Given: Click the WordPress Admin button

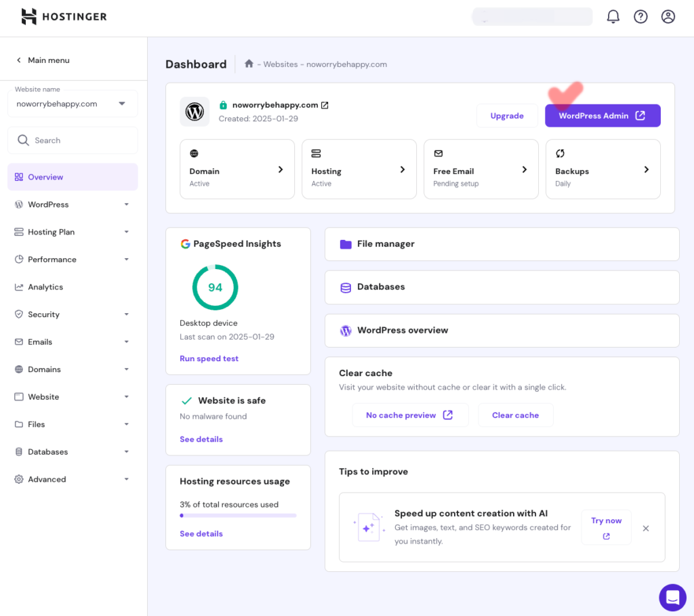Looking at the screenshot, I should point(603,115).
